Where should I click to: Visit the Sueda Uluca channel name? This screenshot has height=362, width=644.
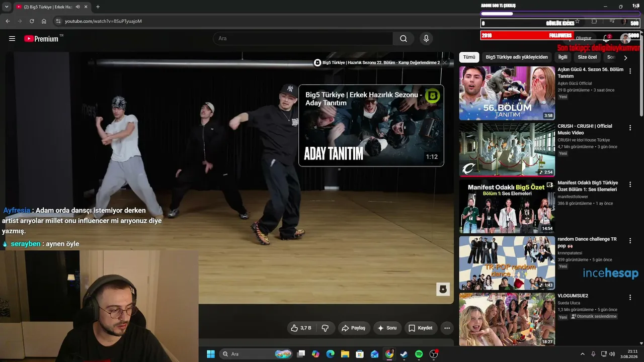(x=569, y=303)
